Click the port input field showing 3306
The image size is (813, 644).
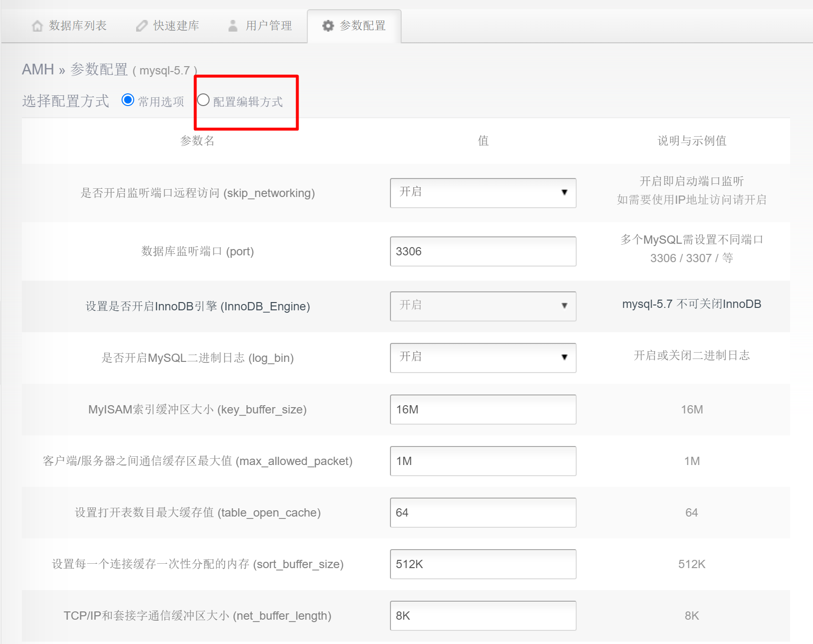click(483, 251)
